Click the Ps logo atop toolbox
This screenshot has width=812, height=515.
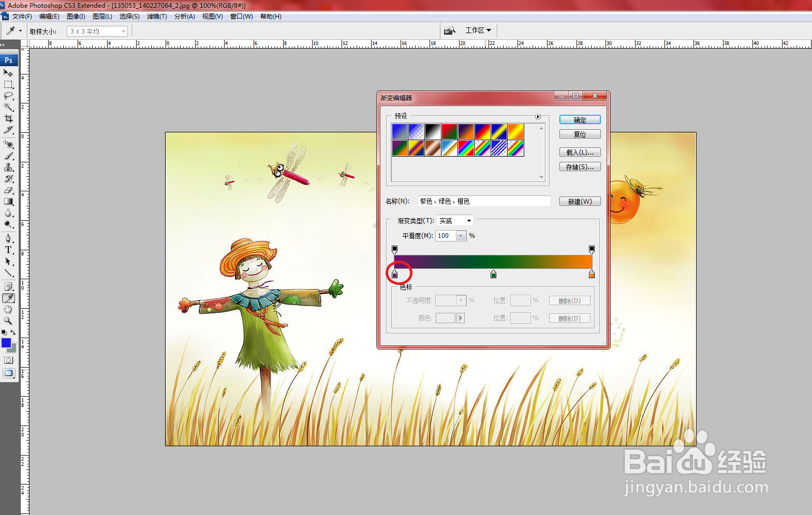click(8, 60)
